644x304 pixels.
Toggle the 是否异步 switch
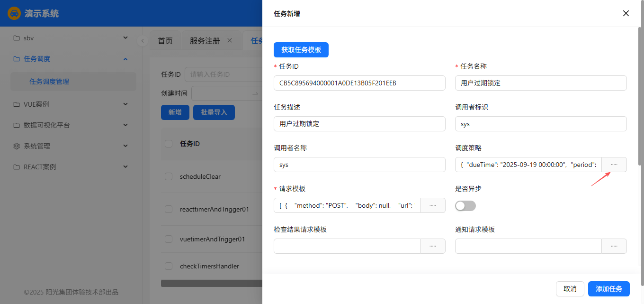465,205
